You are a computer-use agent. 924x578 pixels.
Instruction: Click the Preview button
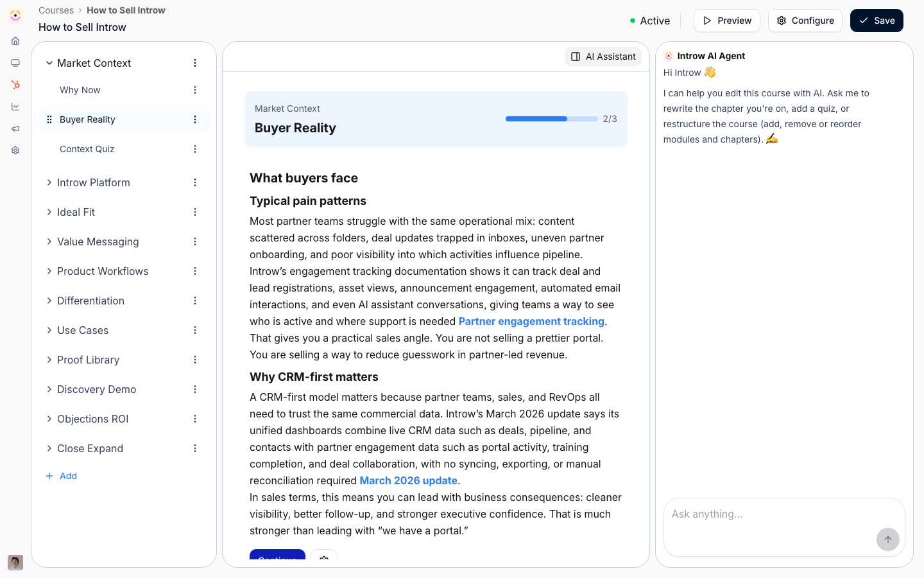click(x=727, y=21)
